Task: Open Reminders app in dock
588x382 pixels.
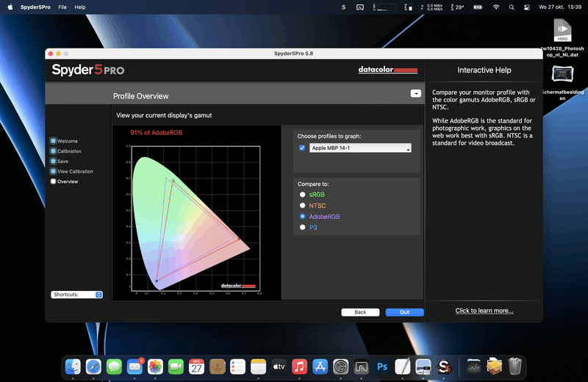Action: pyautogui.click(x=237, y=367)
